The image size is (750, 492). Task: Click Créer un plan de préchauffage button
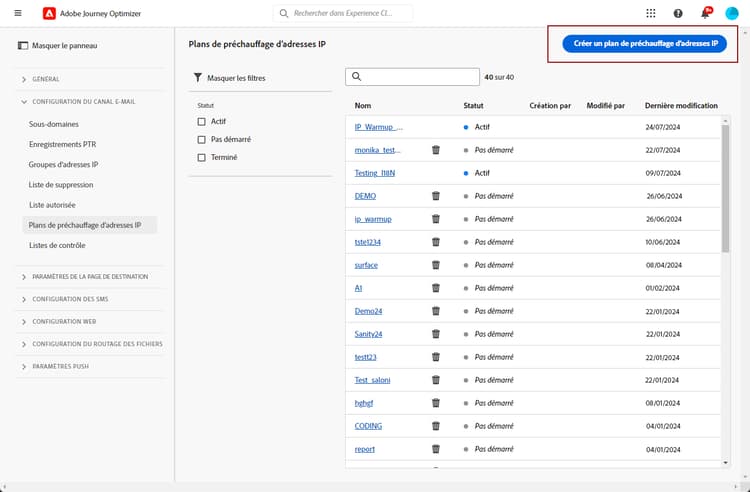[x=645, y=45]
